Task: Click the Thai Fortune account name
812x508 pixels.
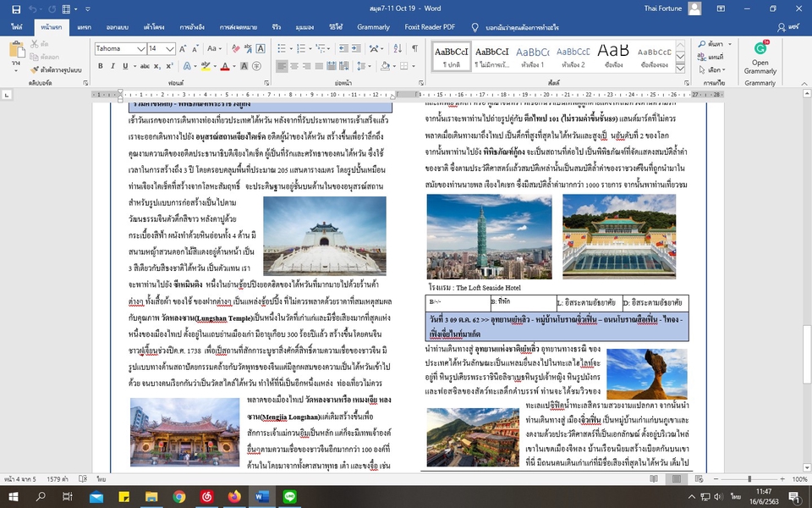Action: click(x=663, y=8)
